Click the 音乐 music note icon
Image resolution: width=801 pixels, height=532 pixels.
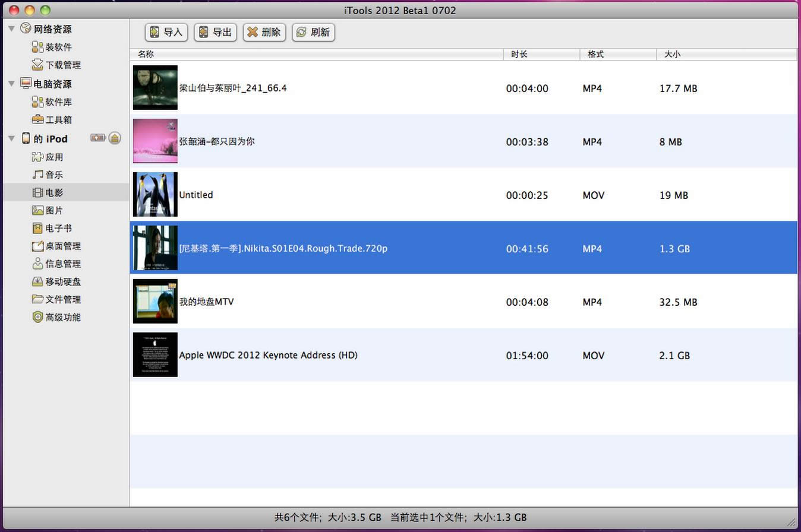point(37,175)
